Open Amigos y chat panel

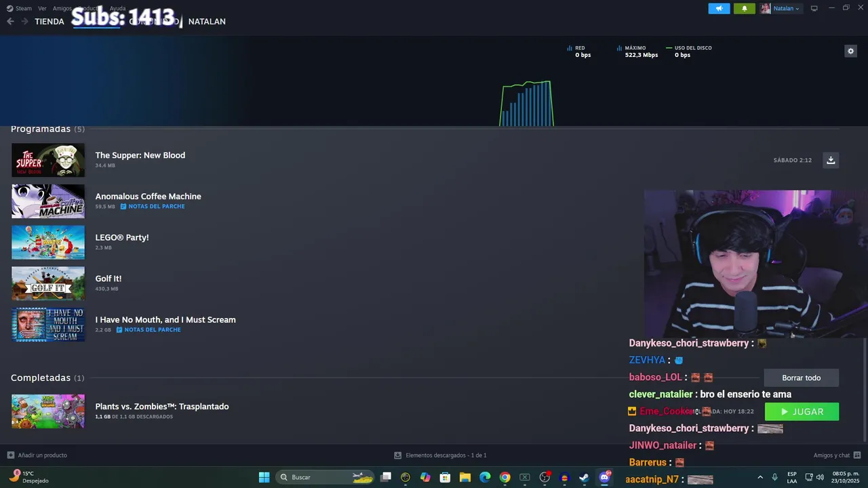pos(837,455)
